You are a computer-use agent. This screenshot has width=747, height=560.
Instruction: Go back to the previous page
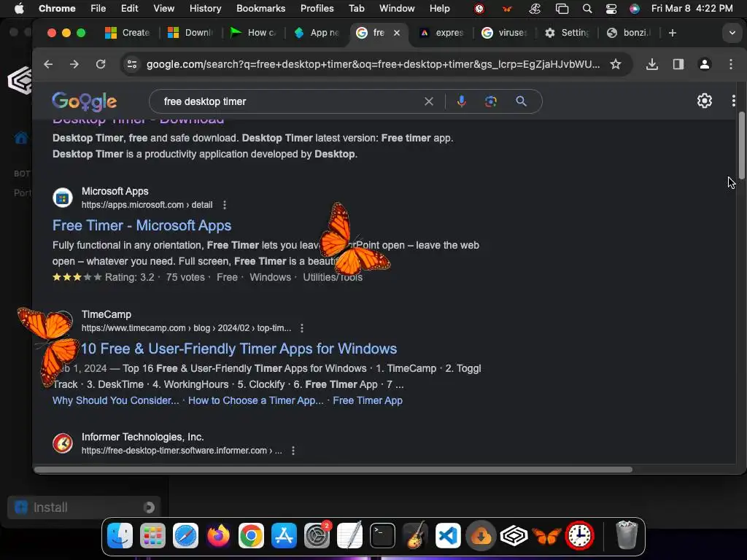[48, 64]
